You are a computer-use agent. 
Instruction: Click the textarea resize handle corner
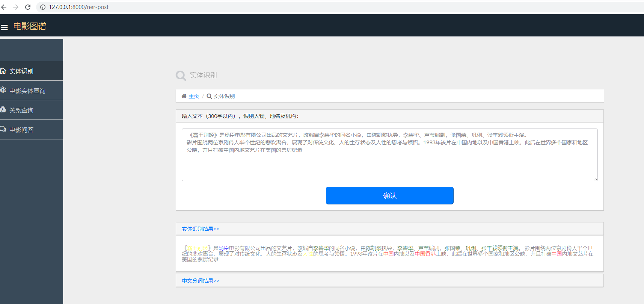(x=596, y=179)
